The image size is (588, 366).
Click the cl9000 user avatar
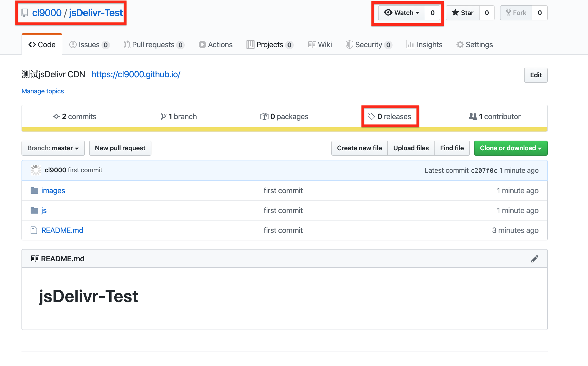click(36, 170)
